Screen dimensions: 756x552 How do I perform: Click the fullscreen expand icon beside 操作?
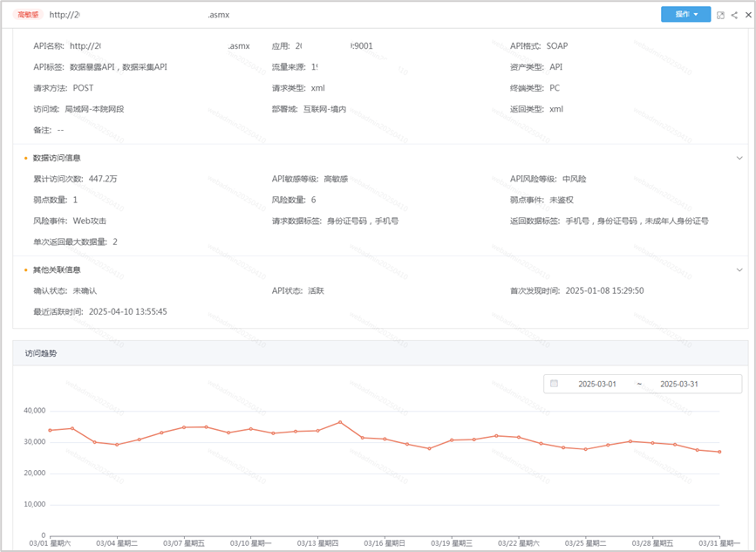(x=720, y=15)
